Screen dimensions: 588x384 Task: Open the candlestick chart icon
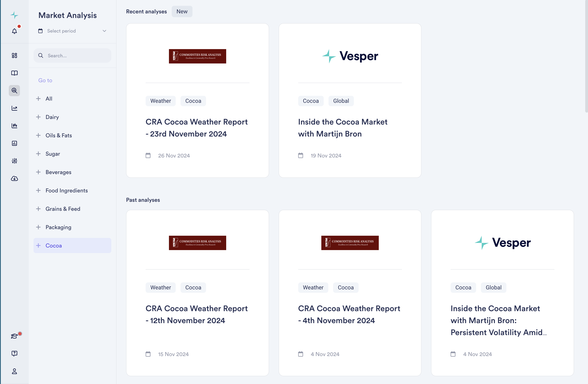14,126
